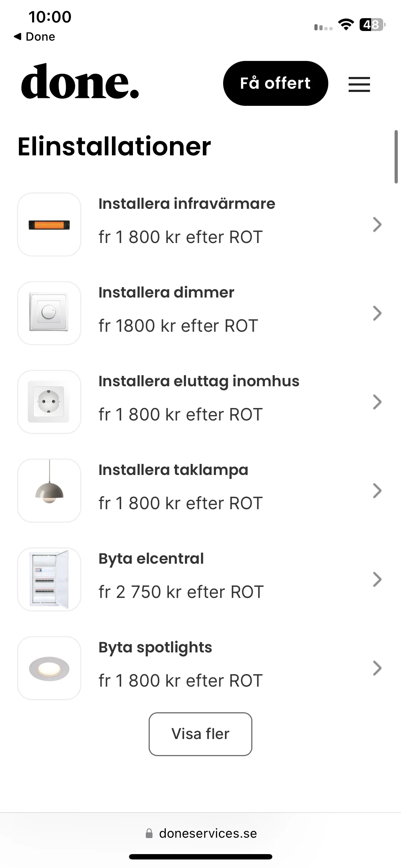The width and height of the screenshot is (401, 868).
Task: Tap the spotlight product image
Action: (x=49, y=668)
